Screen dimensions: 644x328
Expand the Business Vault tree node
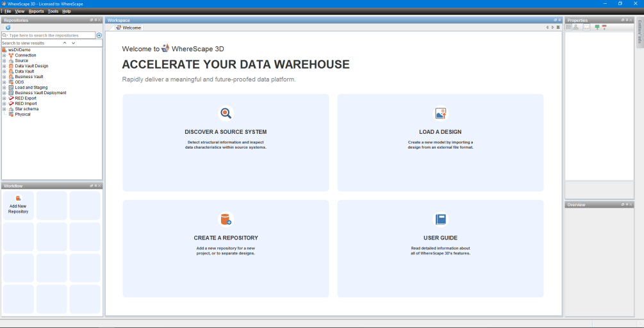[4, 77]
